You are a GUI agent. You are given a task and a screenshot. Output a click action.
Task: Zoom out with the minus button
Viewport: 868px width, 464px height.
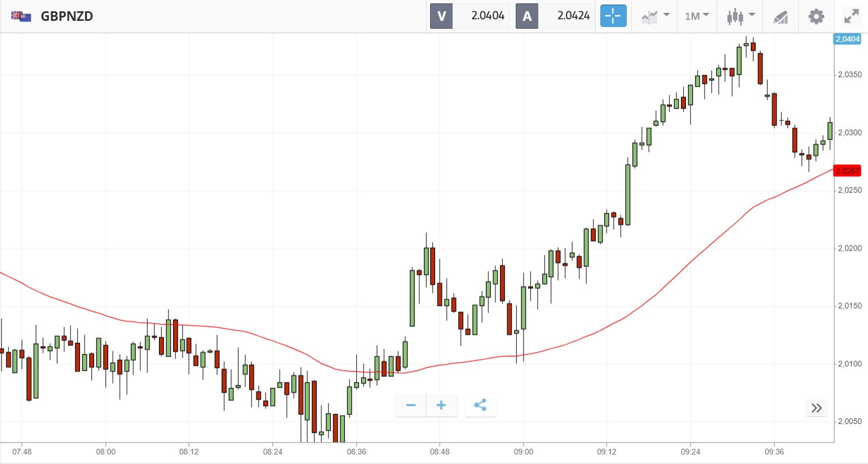pyautogui.click(x=410, y=405)
